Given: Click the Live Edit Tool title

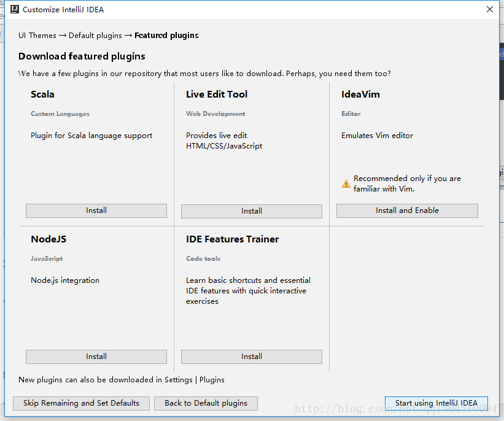Looking at the screenshot, I should pos(217,95).
